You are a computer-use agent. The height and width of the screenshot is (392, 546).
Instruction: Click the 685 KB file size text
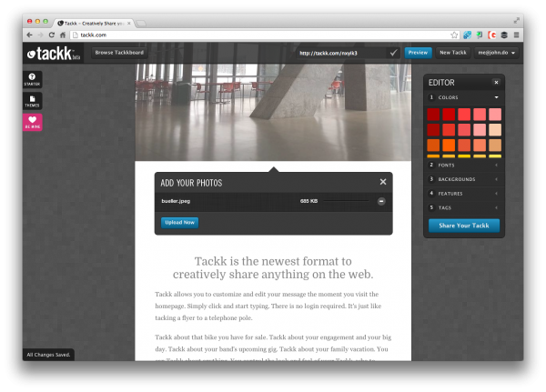308,201
